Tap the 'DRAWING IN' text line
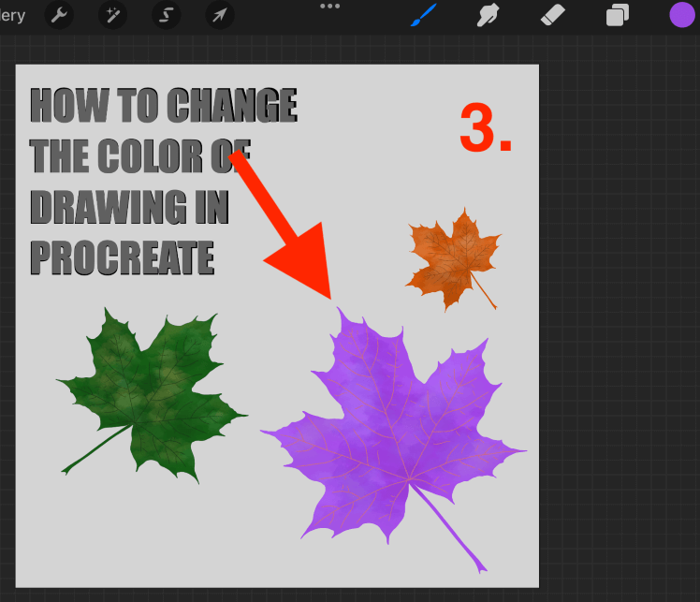Image resolution: width=700 pixels, height=602 pixels. tap(129, 207)
